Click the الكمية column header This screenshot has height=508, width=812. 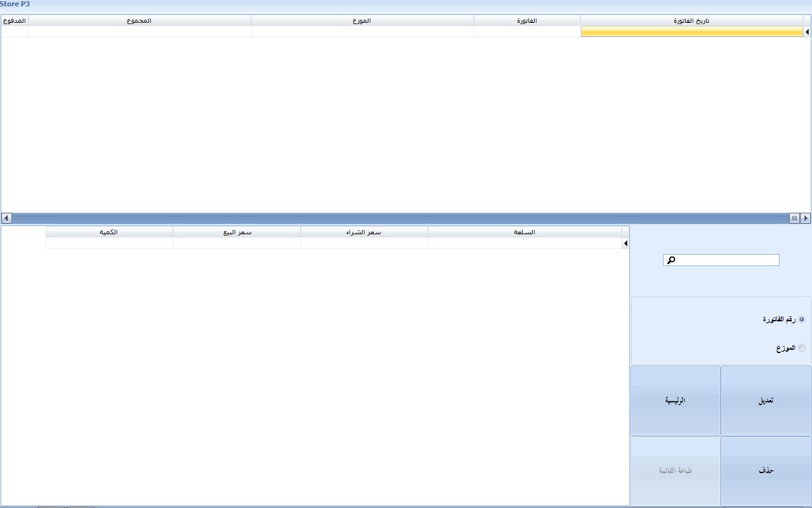coord(108,232)
